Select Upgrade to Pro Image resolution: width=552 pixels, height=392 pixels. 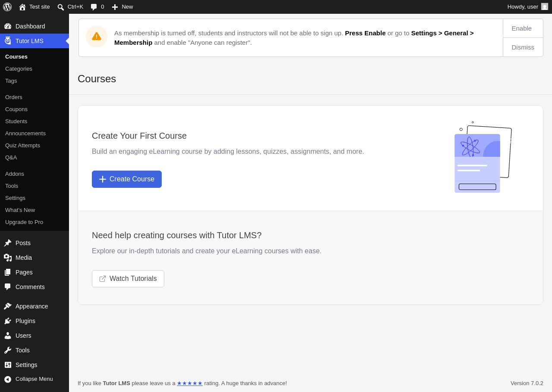click(24, 222)
